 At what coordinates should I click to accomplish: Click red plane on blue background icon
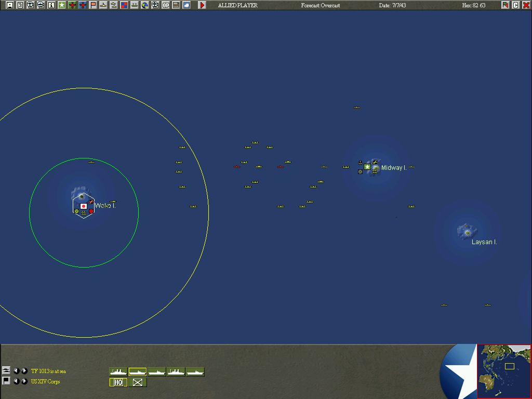[83, 5]
